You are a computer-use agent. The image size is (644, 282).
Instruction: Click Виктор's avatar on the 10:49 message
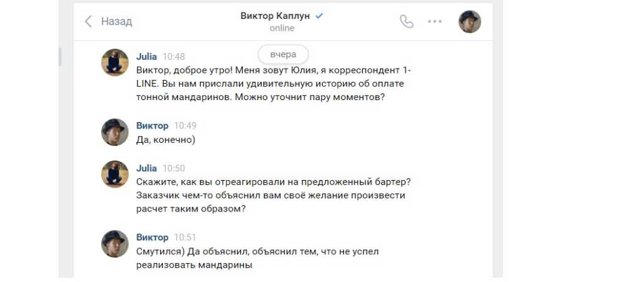click(115, 132)
